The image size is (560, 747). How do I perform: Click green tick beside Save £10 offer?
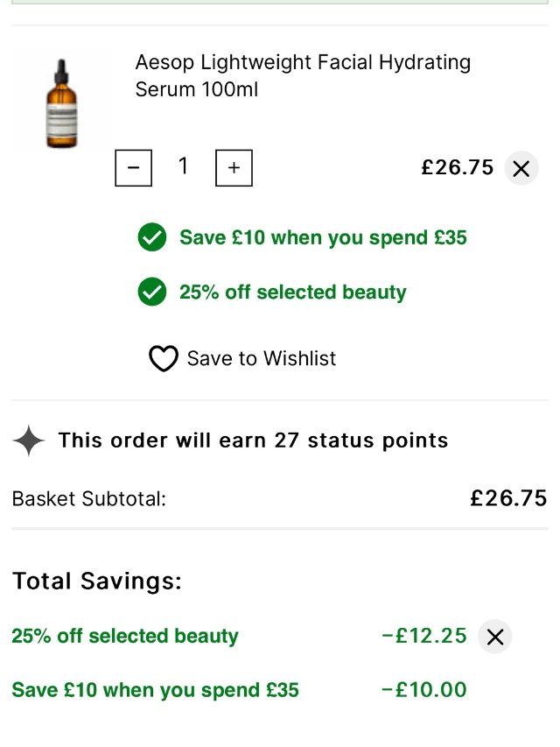(152, 237)
